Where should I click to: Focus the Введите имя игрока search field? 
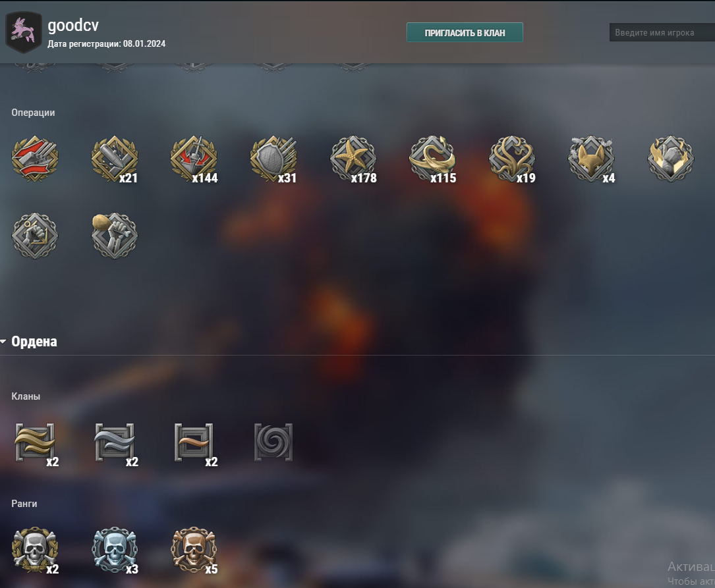click(662, 32)
